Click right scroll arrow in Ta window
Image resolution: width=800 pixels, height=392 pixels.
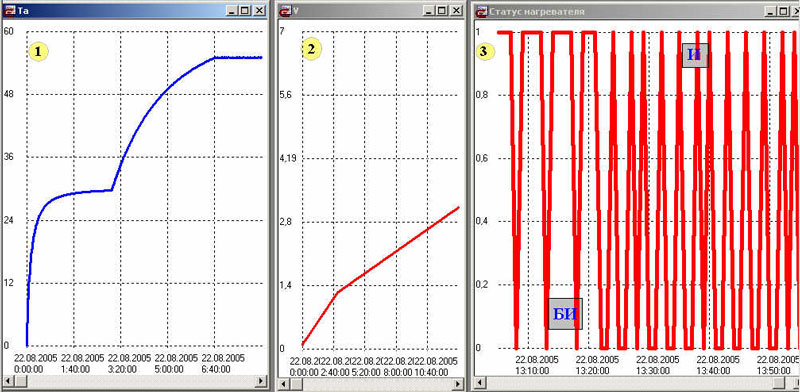pos(261,381)
